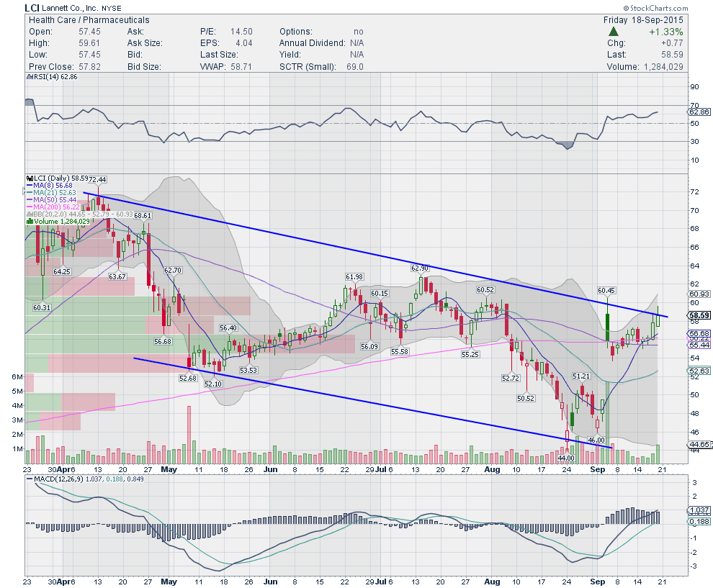Click the Prev Close value 57.82
Image resolution: width=713 pixels, height=588 pixels.
(89, 67)
